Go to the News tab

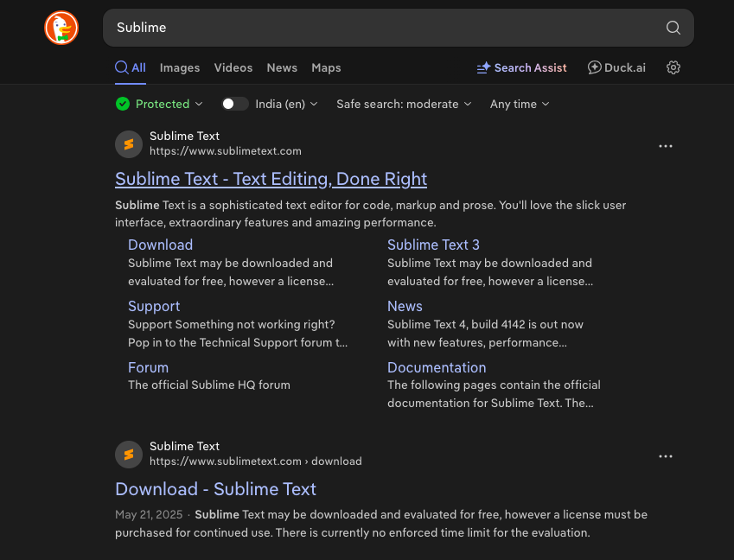(282, 67)
